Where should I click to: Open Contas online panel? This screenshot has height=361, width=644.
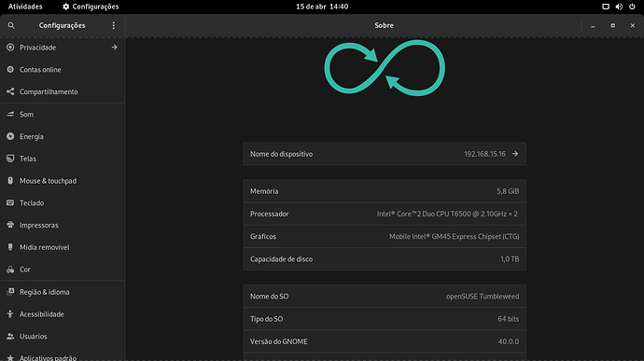point(63,69)
